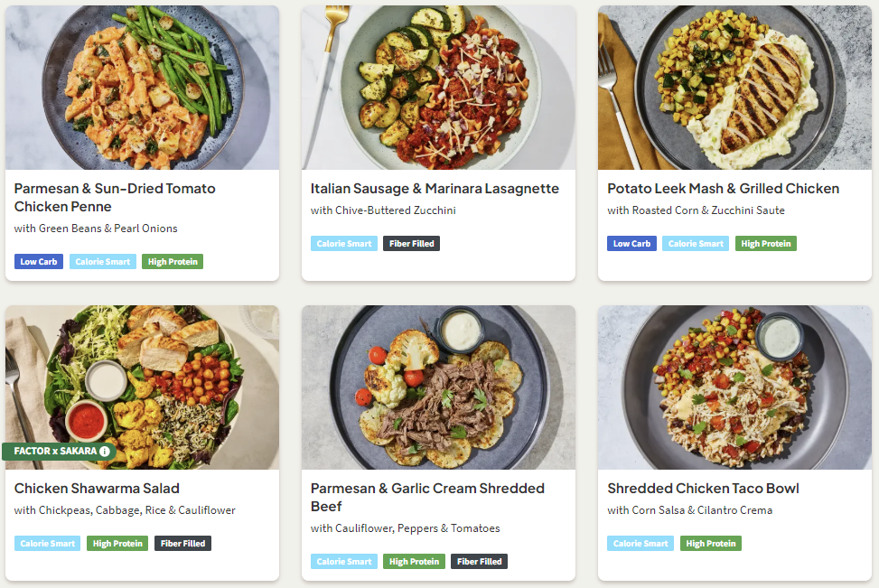
Task: Select the High Protein tag on Chicken Penne
Action: pyautogui.click(x=173, y=262)
